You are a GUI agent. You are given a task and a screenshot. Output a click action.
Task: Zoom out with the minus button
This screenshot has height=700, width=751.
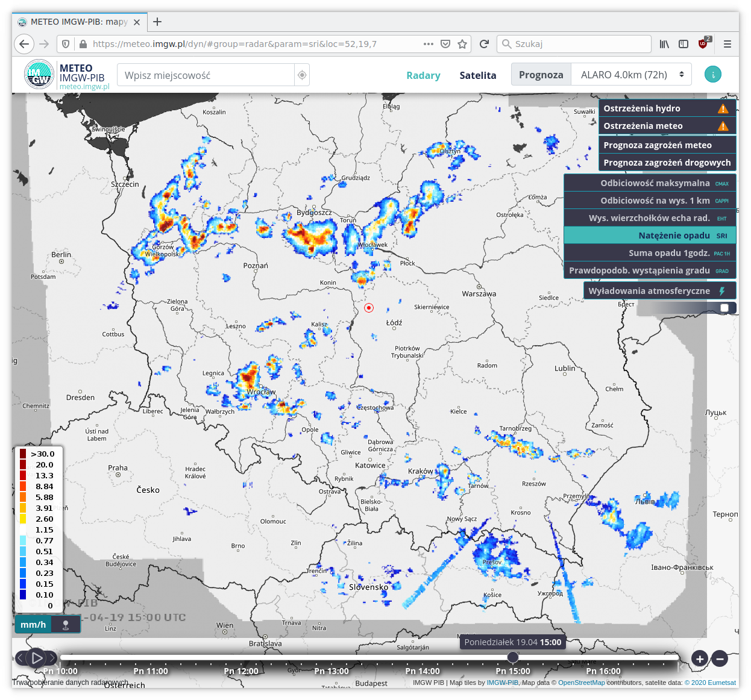[x=720, y=658]
